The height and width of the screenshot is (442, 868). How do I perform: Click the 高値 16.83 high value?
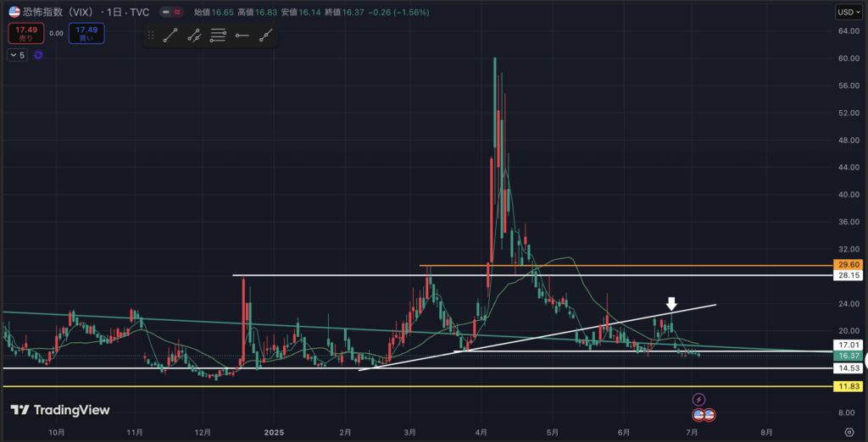(256, 12)
